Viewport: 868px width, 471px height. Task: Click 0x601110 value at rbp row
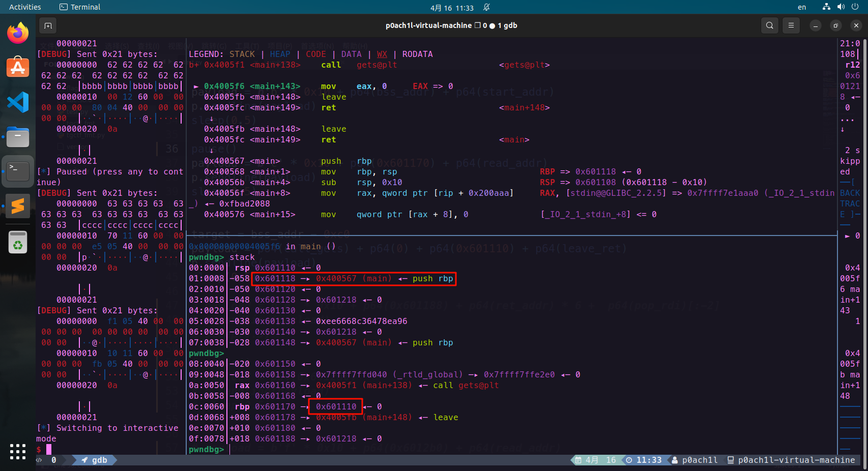(x=336, y=406)
